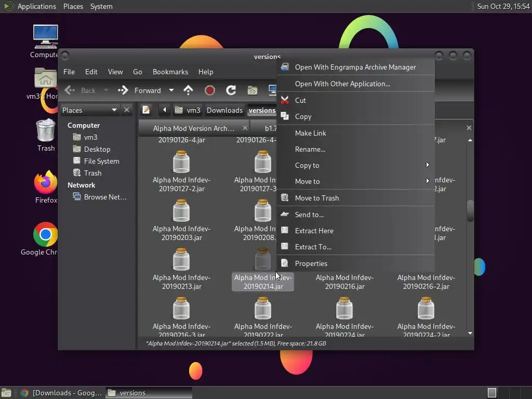
Task: Click the Downloads path bar button
Action: 224,110
